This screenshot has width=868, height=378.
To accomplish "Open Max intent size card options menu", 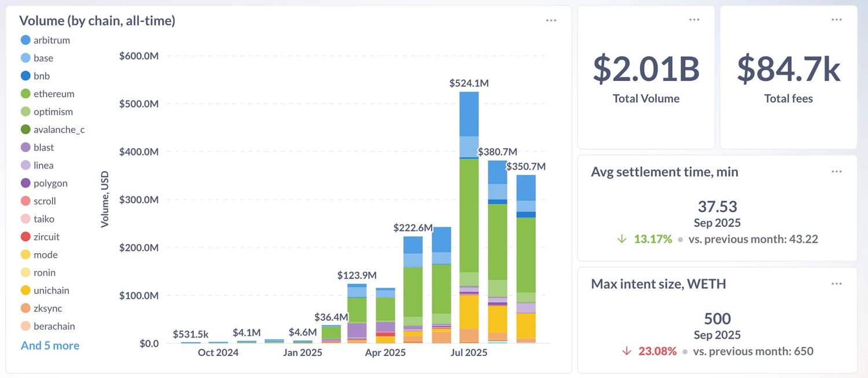I will [836, 284].
